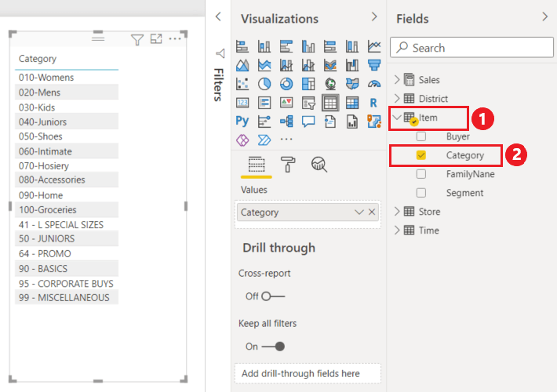Uncheck the Category field checkbox

421,155
